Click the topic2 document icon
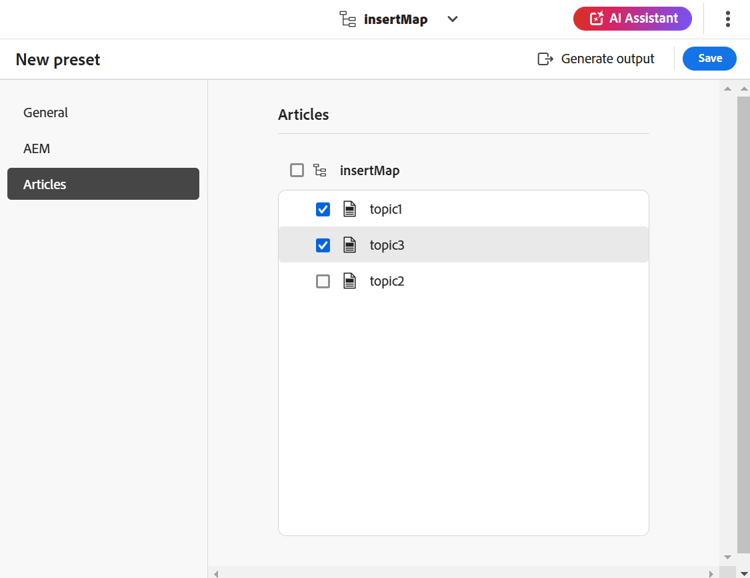This screenshot has width=750, height=578. click(x=350, y=281)
